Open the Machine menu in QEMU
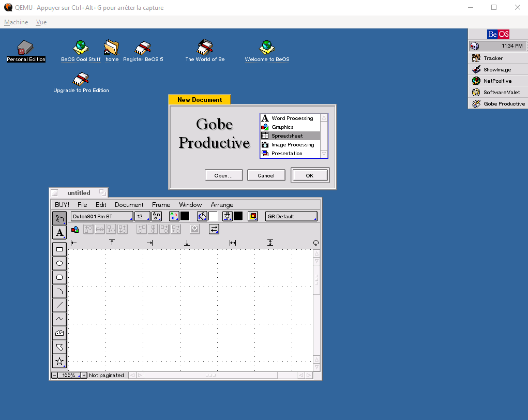 click(16, 22)
